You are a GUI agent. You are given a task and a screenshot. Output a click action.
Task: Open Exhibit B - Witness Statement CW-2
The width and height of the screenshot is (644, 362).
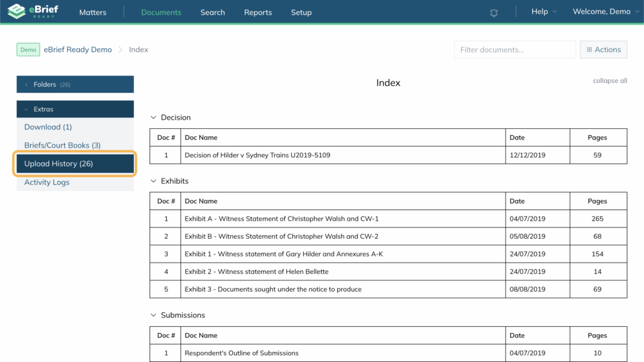point(281,236)
